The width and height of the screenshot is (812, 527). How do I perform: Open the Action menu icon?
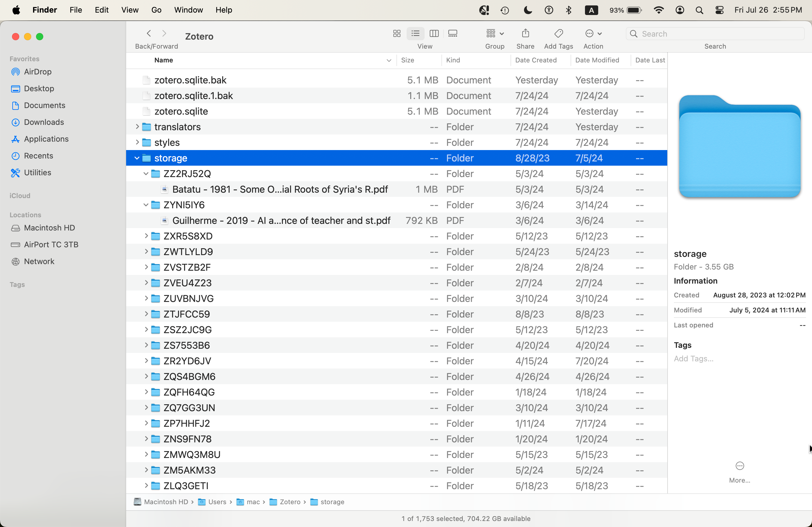pyautogui.click(x=593, y=33)
